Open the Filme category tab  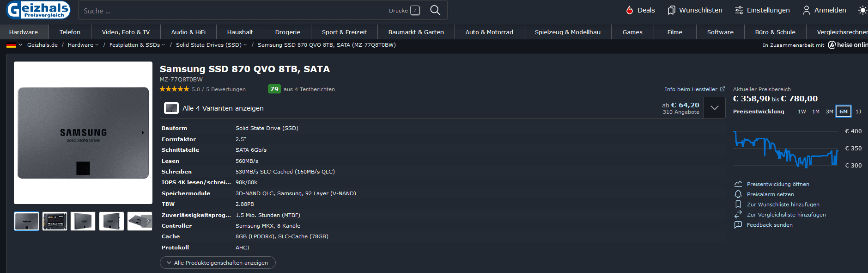coord(675,32)
